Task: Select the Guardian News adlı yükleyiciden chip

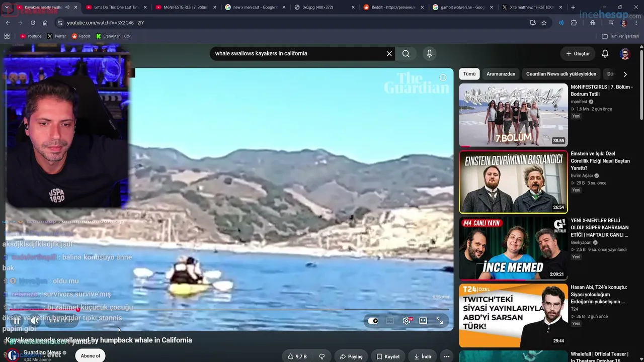Action: click(x=561, y=74)
